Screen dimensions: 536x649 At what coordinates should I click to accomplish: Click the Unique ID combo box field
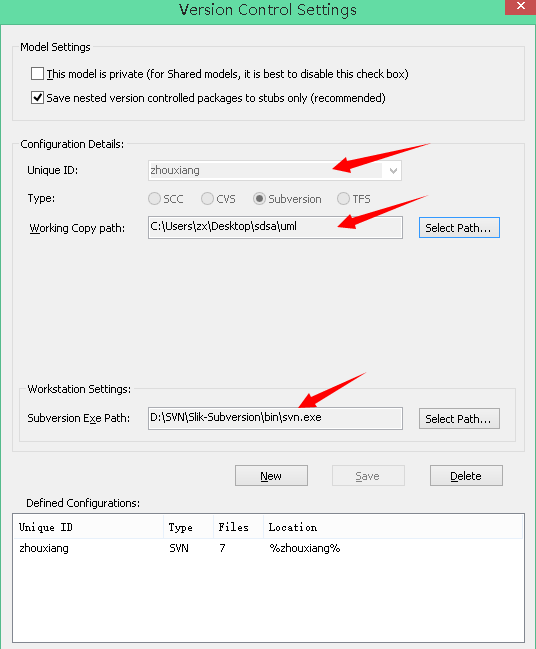(x=275, y=171)
